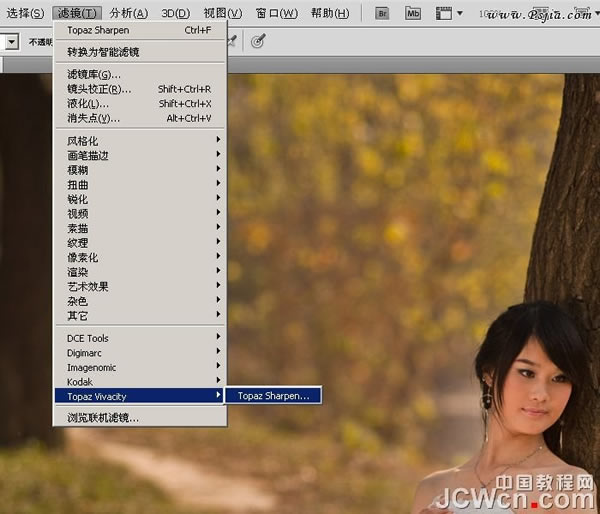Open 液化(L)... liquify filter
Screen dimensions: 600x514
139,103
